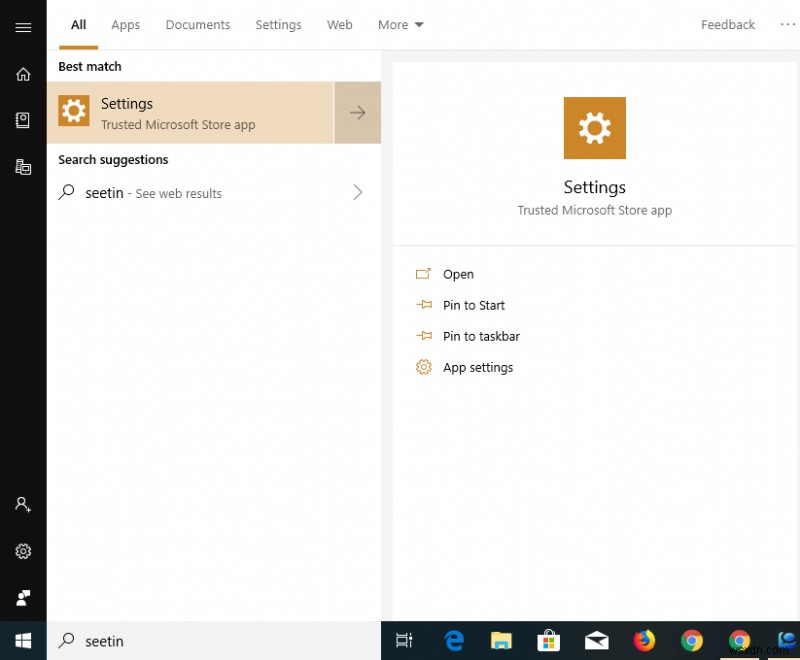Select the account icon in the sidebar
The height and width of the screenshot is (660, 800).
tap(22, 505)
